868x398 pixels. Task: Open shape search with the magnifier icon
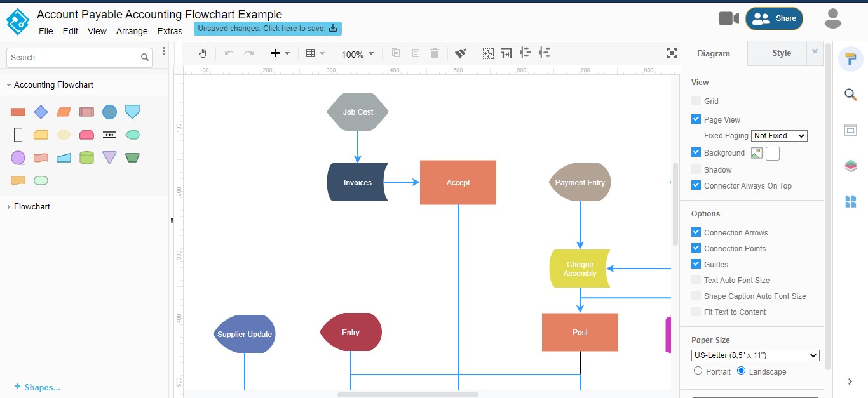850,94
